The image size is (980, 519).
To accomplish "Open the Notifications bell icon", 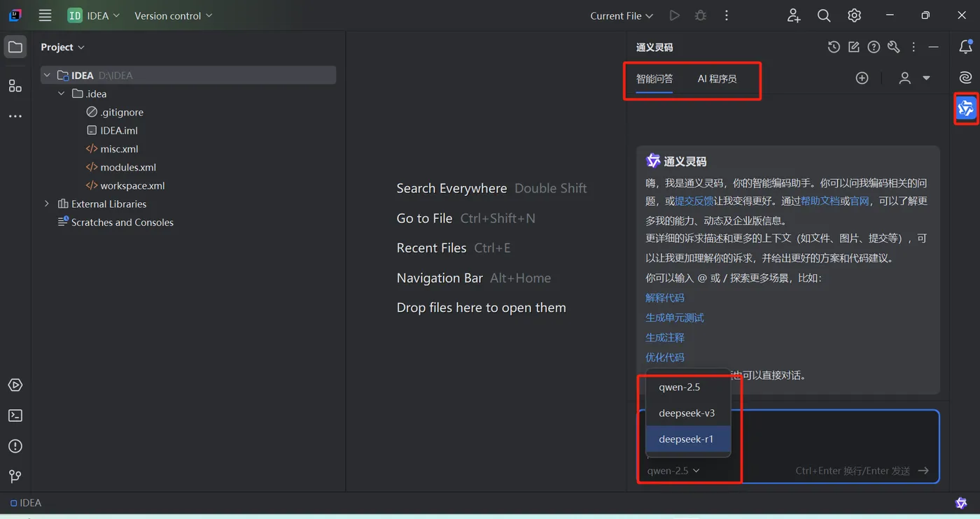I will 966,47.
